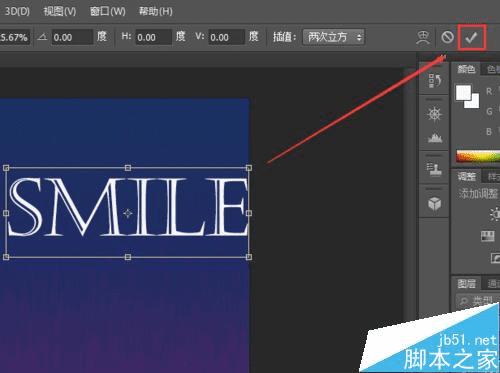Click the 添加调整 label
The image size is (500, 373).
click(478, 193)
